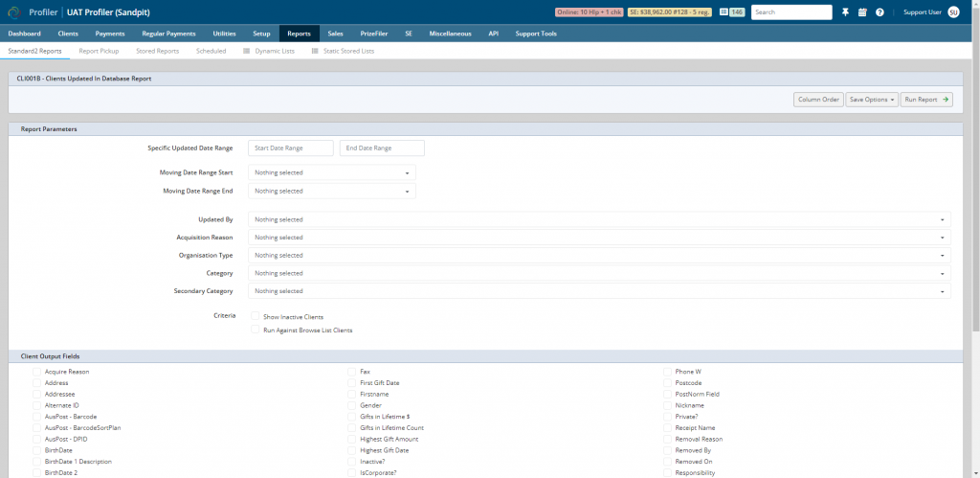Image resolution: width=980 pixels, height=478 pixels.
Task: Tick the Receipt Name checkbox
Action: click(x=667, y=428)
